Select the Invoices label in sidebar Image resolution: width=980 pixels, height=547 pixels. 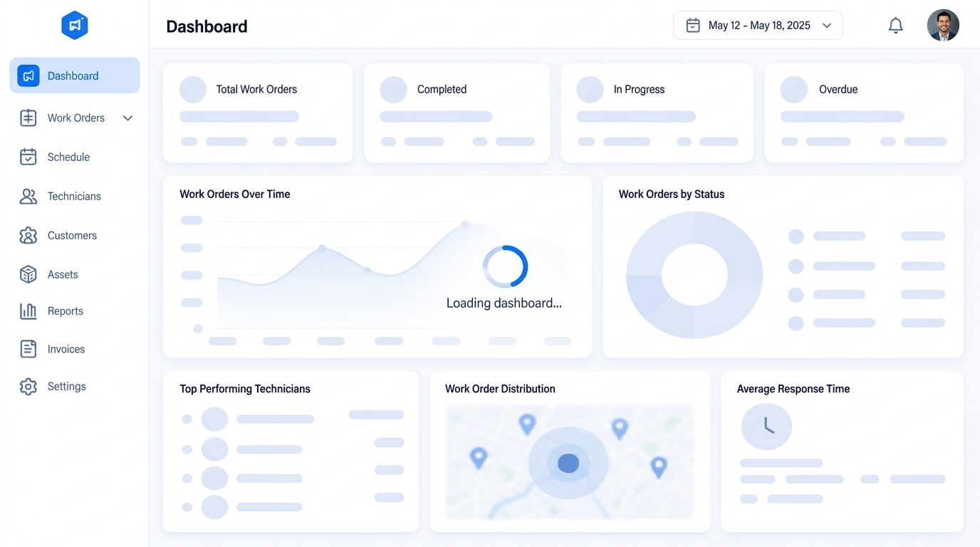pyautogui.click(x=66, y=349)
